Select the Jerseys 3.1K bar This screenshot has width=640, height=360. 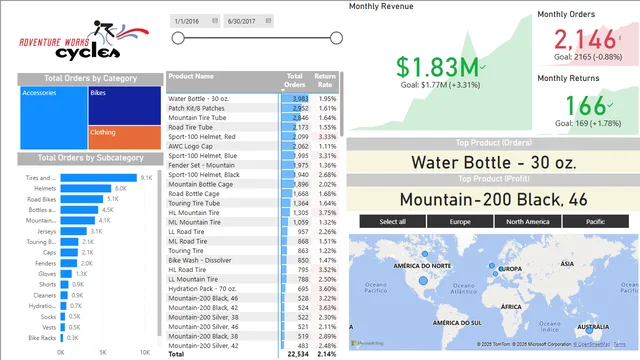[73, 231]
